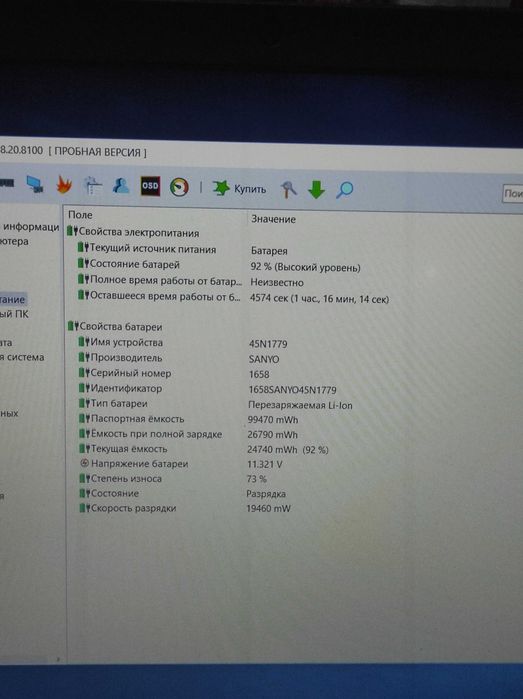The height and width of the screenshot is (699, 523).
Task: Open the tools preferences icon
Action: click(x=288, y=189)
